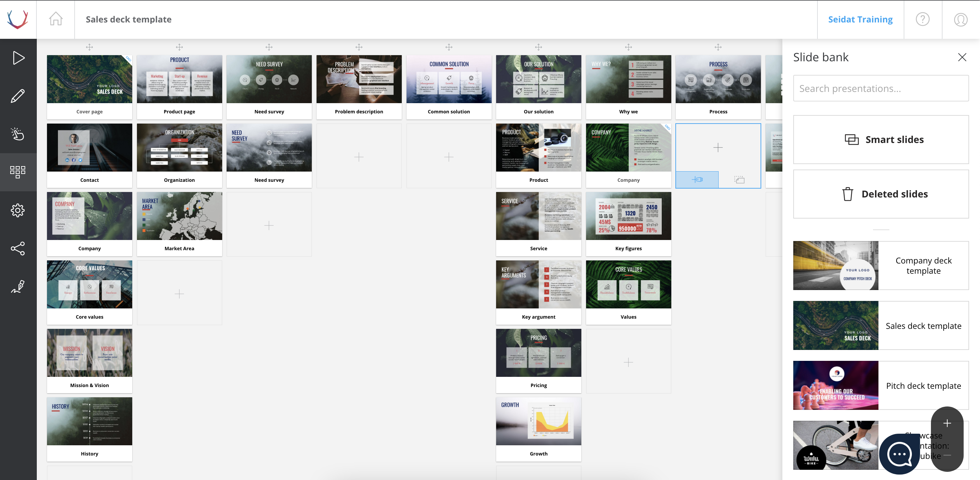Click the paste slide icon in the selected empty slot
The image size is (980, 480).
coord(739,180)
